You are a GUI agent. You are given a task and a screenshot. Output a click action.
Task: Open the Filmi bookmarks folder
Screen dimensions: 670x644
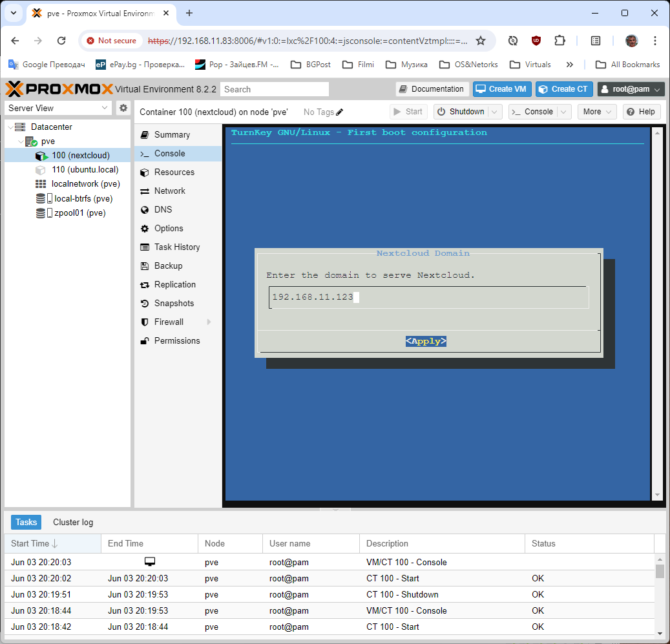pyautogui.click(x=358, y=65)
